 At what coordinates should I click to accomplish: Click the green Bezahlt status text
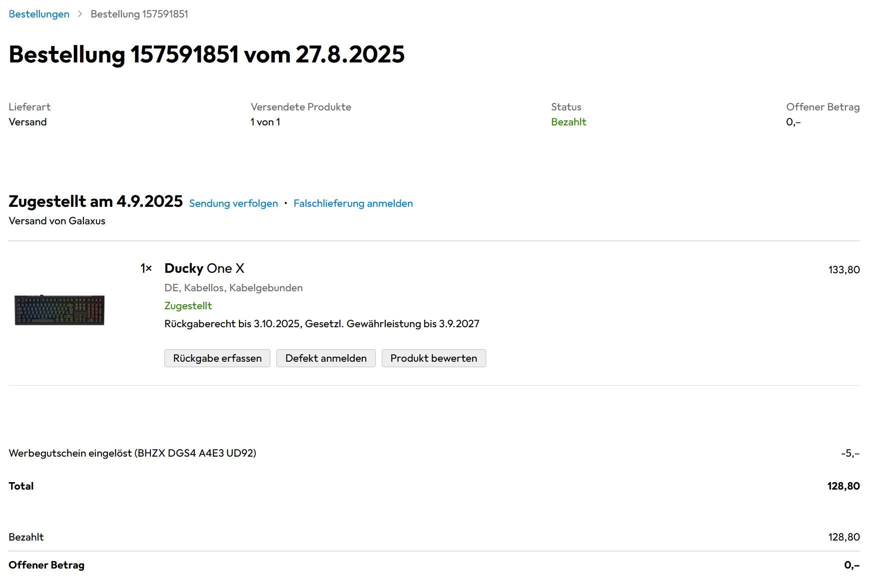(x=568, y=122)
